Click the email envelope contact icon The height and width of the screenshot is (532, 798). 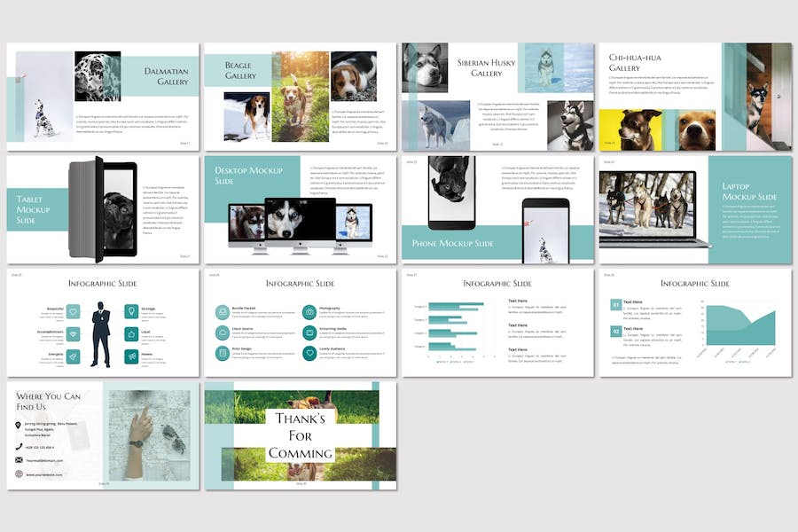click(x=19, y=459)
